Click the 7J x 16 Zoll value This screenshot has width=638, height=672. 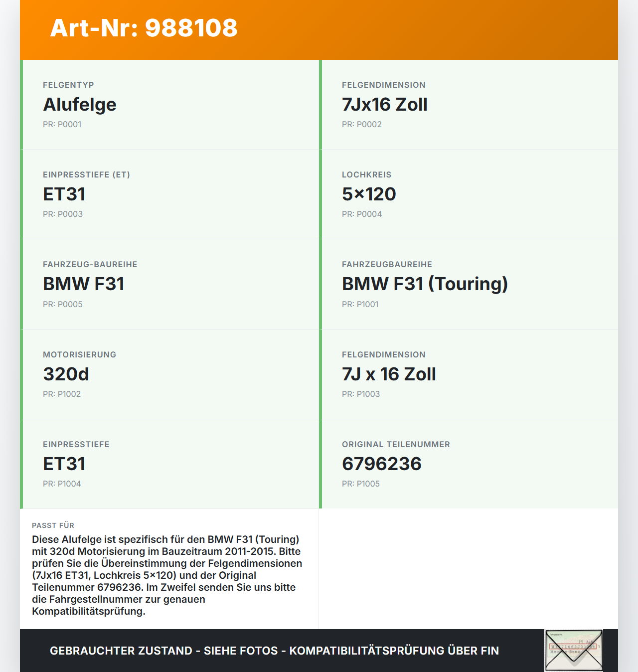pos(389,374)
